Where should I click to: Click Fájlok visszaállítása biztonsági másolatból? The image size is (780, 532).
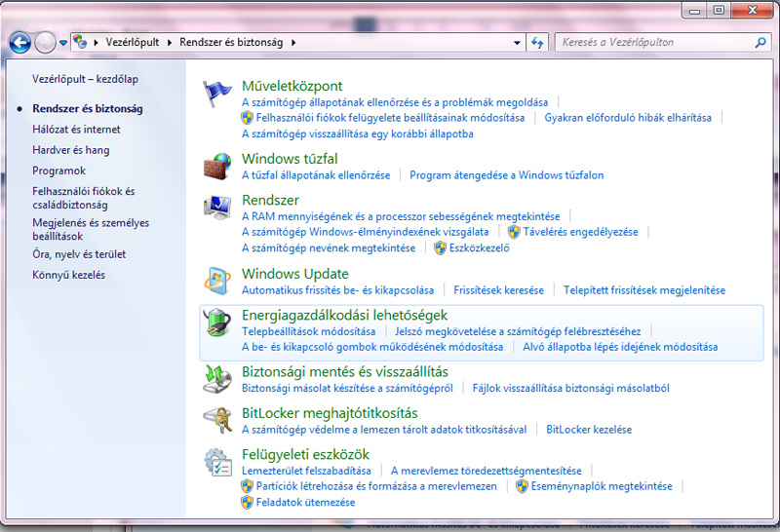point(571,388)
